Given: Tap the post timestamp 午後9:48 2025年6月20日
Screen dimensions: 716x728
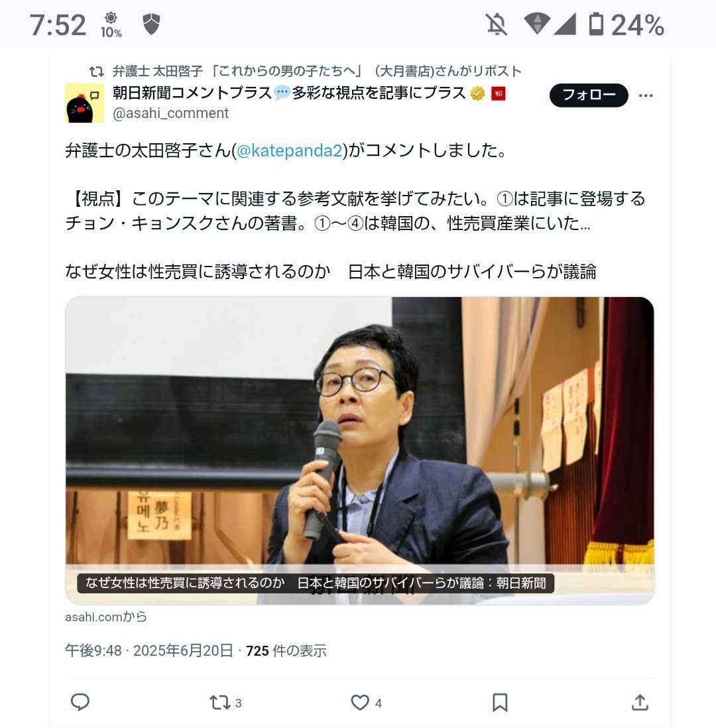Looking at the screenshot, I should coord(149,650).
